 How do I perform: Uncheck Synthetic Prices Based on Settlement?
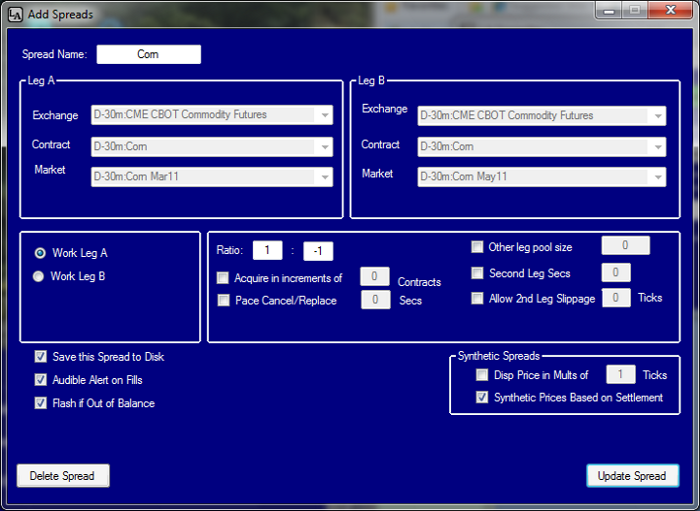point(483,397)
